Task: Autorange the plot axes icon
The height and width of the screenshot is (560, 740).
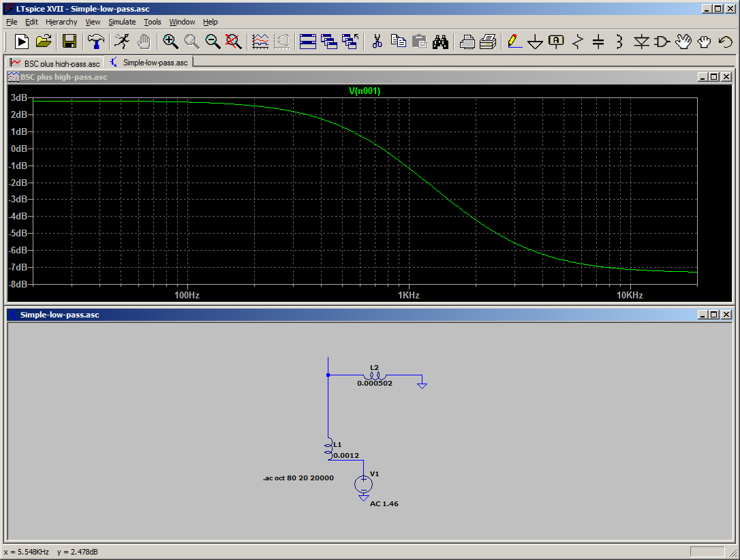Action: (260, 42)
